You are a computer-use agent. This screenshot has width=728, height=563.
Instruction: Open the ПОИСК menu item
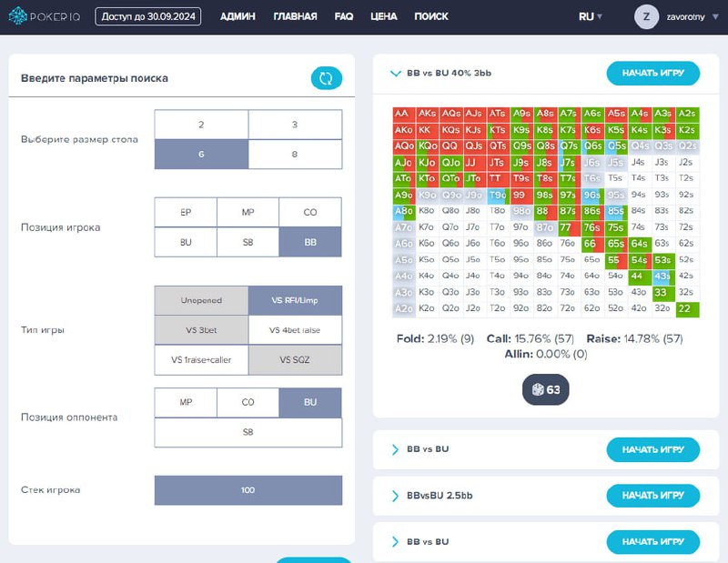click(x=431, y=16)
